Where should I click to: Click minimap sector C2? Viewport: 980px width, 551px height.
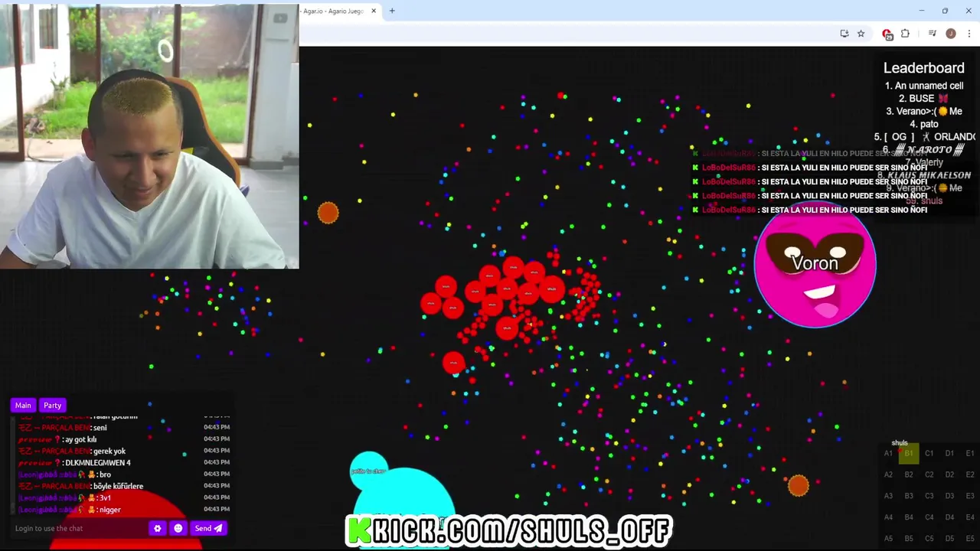tap(929, 474)
